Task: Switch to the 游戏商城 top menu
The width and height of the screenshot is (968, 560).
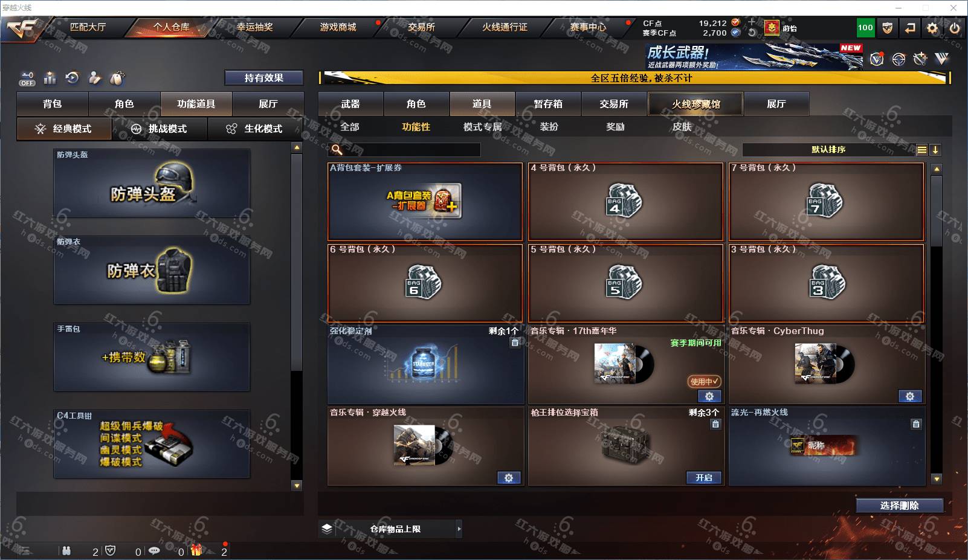Action: (338, 27)
